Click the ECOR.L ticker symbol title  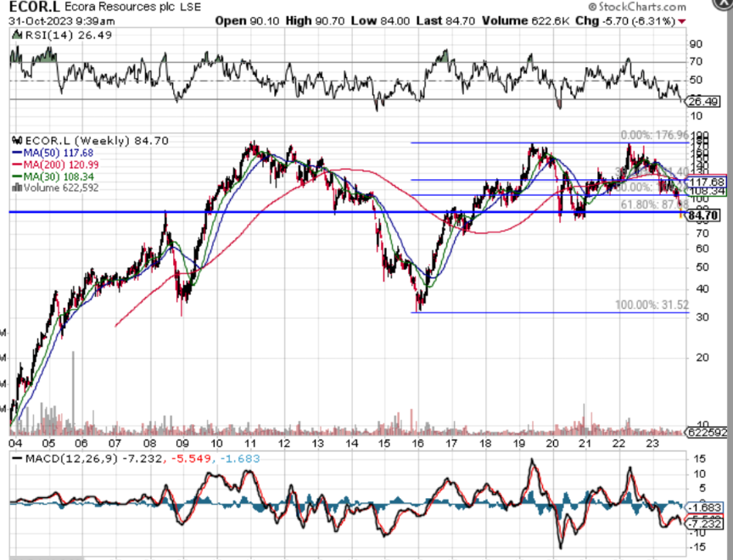pos(35,7)
